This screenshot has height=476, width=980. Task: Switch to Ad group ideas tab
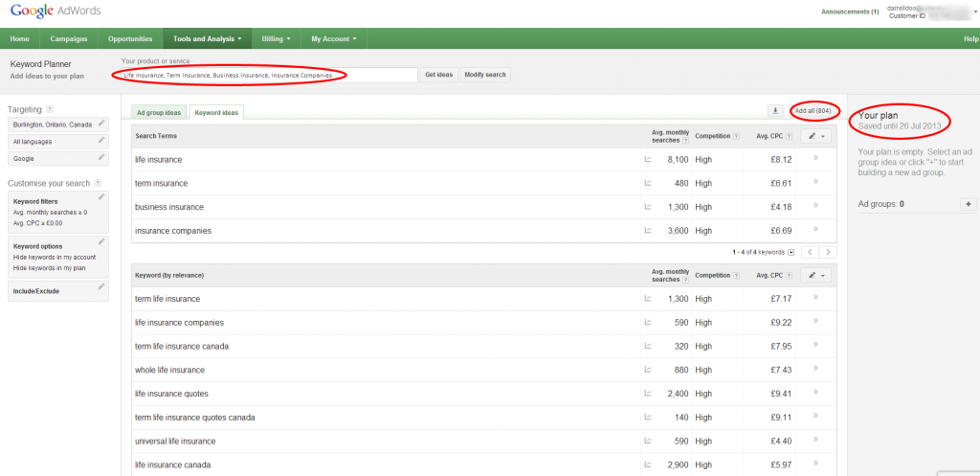click(x=159, y=113)
